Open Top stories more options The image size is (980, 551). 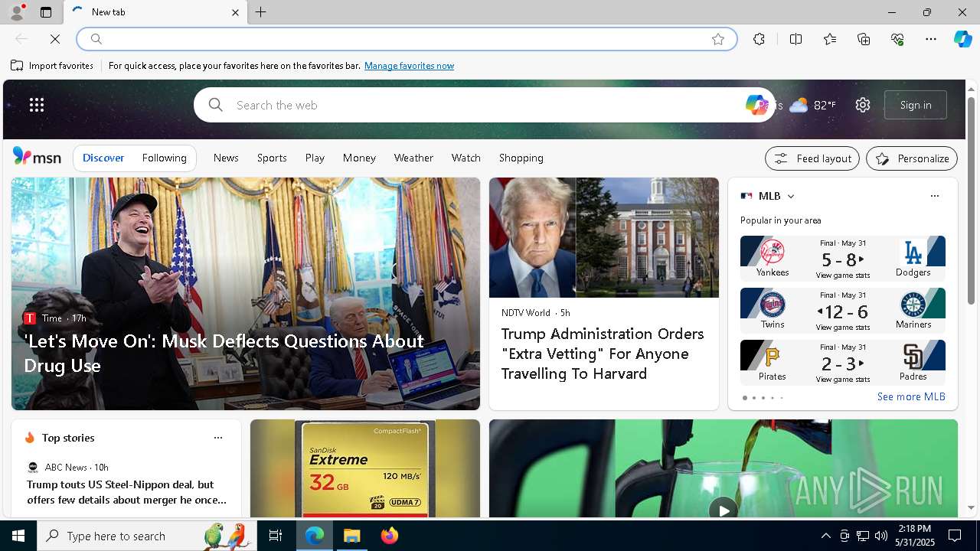(218, 438)
